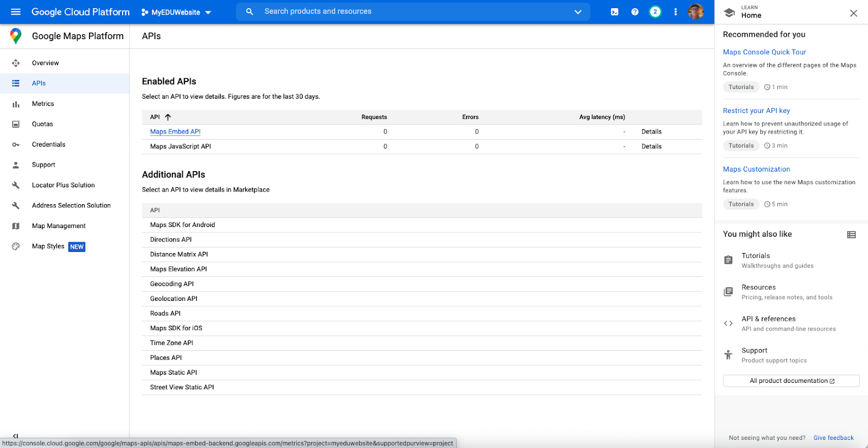Click the API & references code icon
The height and width of the screenshot is (448, 868).
click(729, 323)
